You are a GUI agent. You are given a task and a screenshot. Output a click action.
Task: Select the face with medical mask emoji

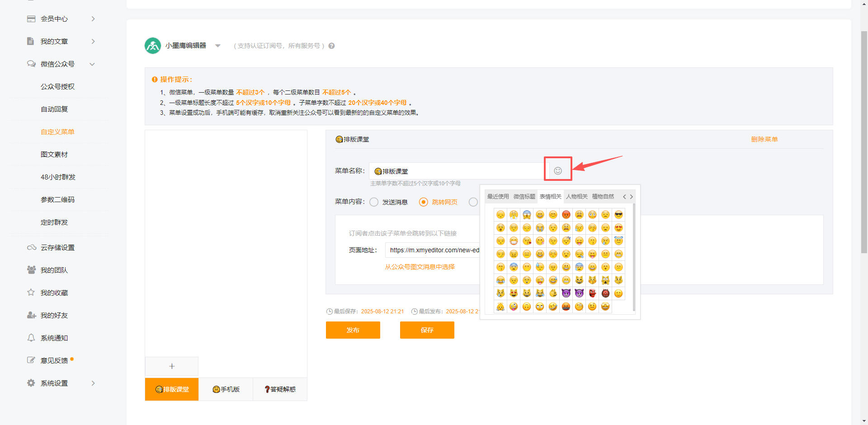tap(514, 241)
